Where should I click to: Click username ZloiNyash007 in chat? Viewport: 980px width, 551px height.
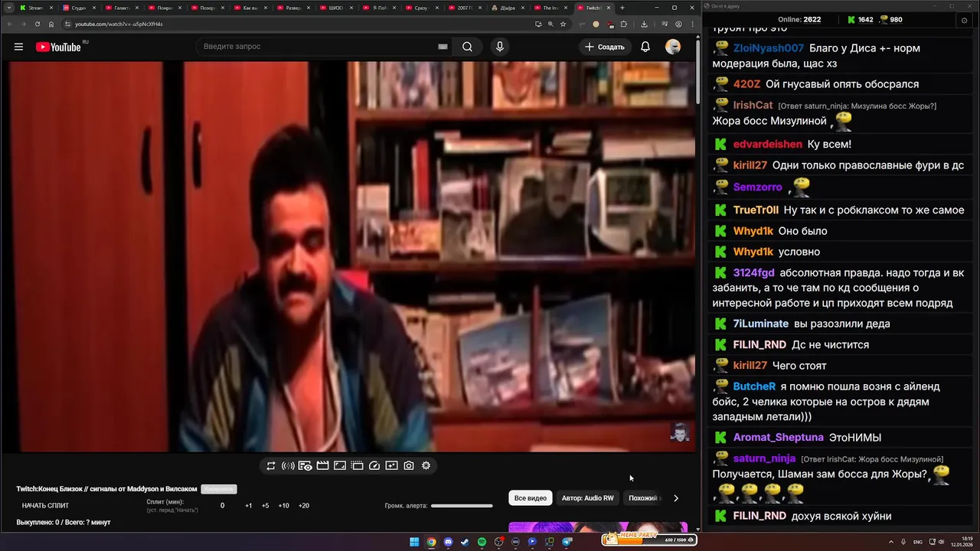point(769,48)
